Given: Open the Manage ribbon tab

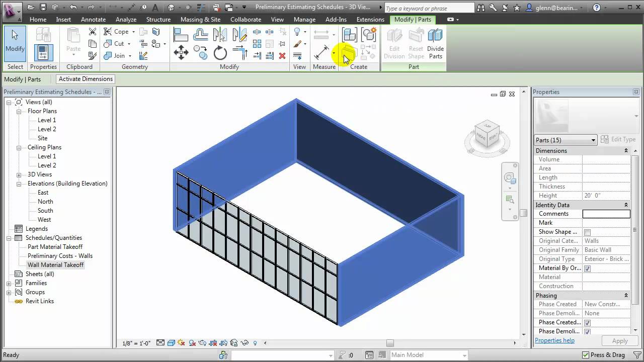Looking at the screenshot, I should point(304,20).
